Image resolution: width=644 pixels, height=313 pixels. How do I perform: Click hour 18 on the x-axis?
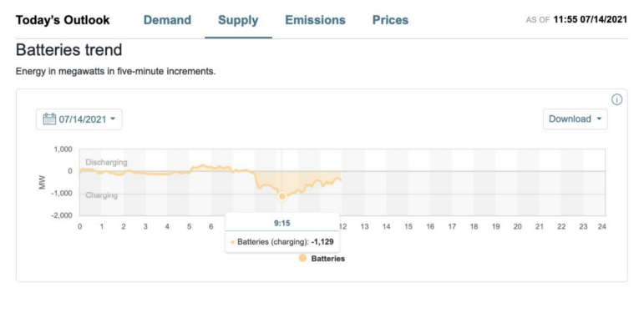click(474, 226)
